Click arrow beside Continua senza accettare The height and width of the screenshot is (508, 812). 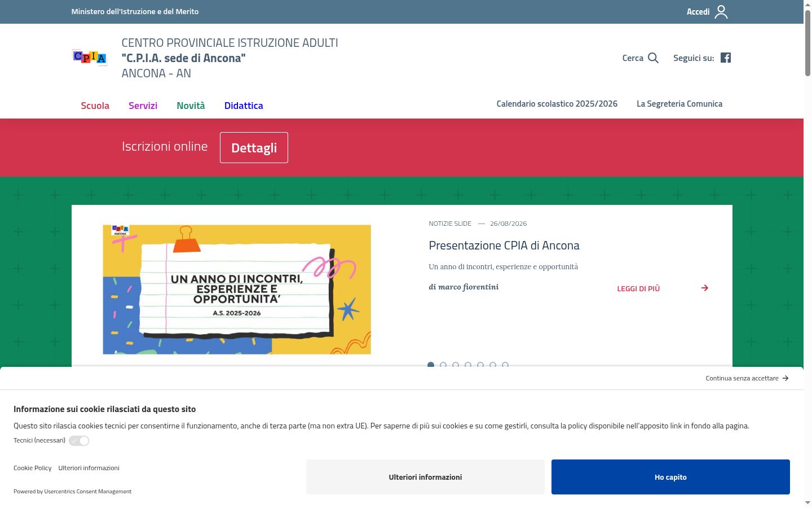785,378
